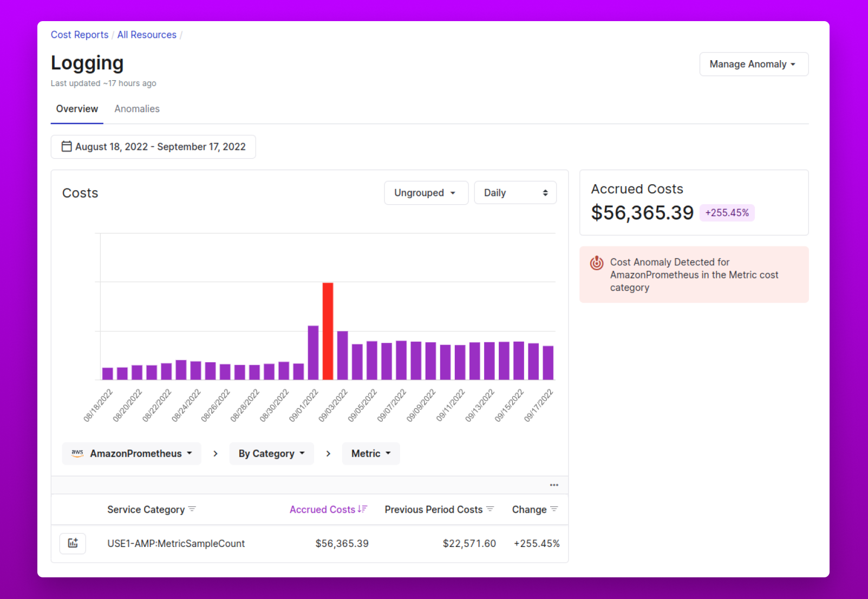
Task: Open the chart icon for USE1-AMP:MetricSampleCount row
Action: pos(73,543)
